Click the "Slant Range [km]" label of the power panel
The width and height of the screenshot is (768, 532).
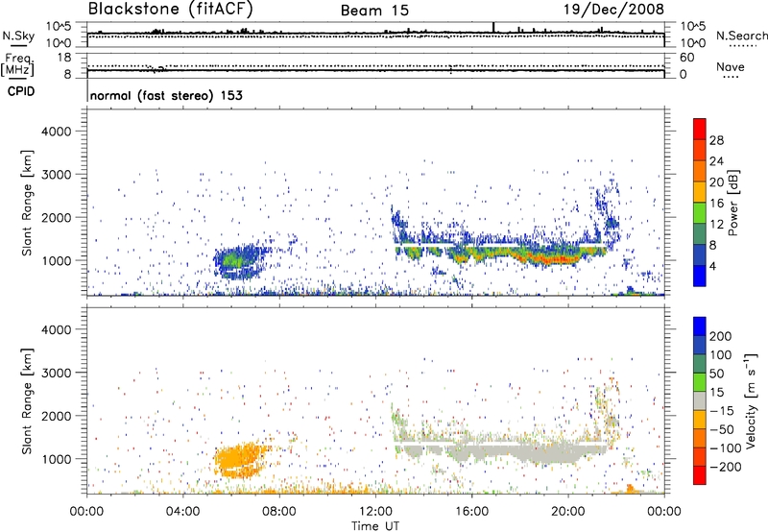pyautogui.click(x=27, y=203)
